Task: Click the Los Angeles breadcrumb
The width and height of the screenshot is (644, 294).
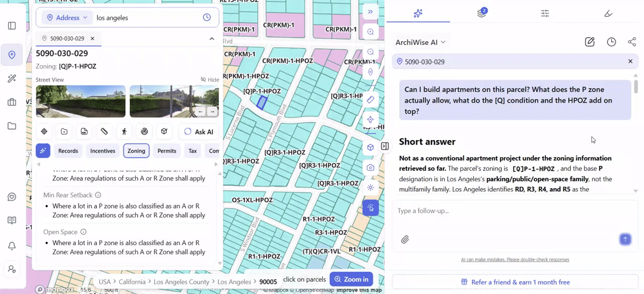Action: (234, 282)
